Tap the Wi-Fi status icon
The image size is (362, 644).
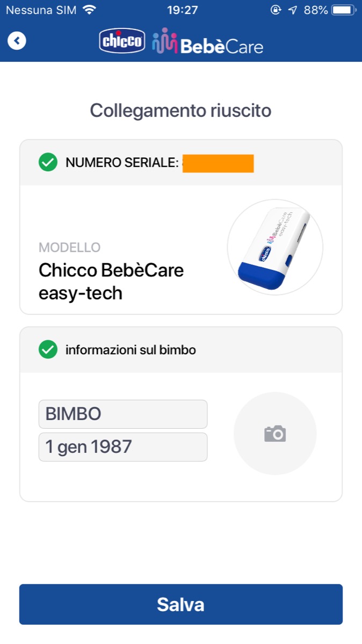pos(89,10)
